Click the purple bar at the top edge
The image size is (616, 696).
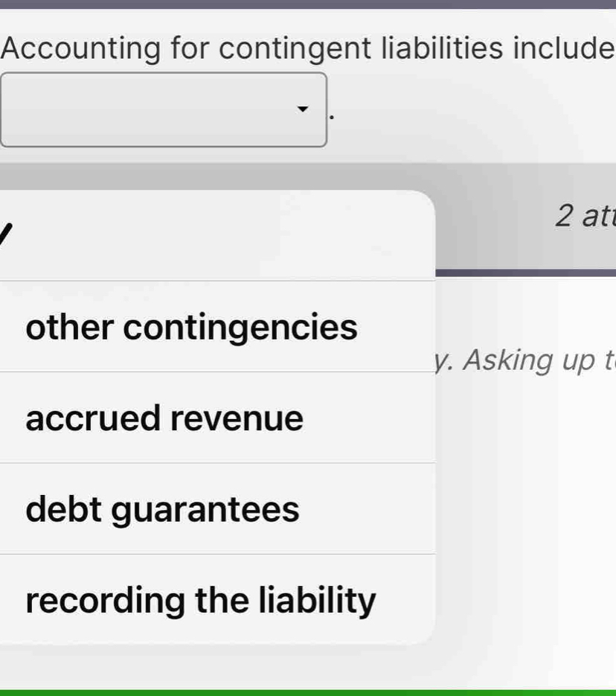[x=308, y=4]
